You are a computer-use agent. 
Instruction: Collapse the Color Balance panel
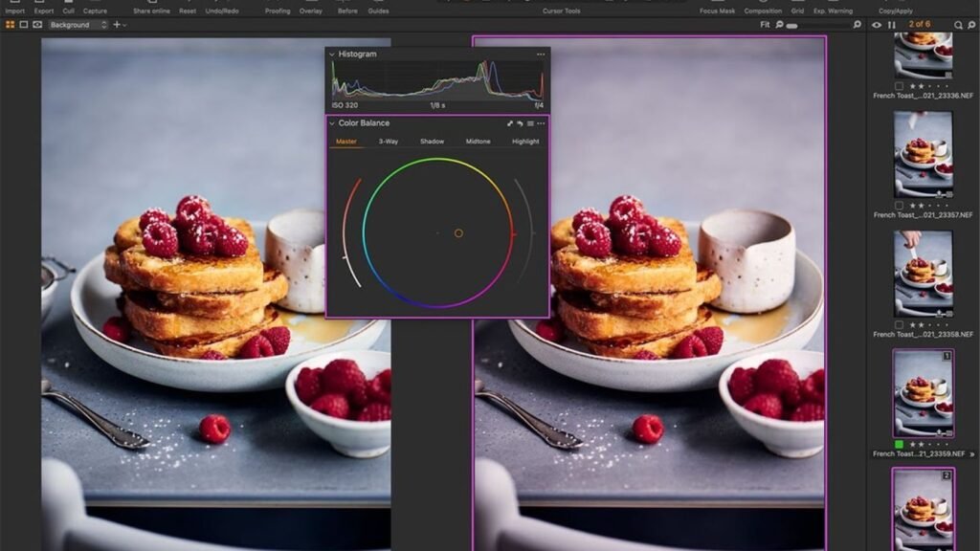pos(333,123)
